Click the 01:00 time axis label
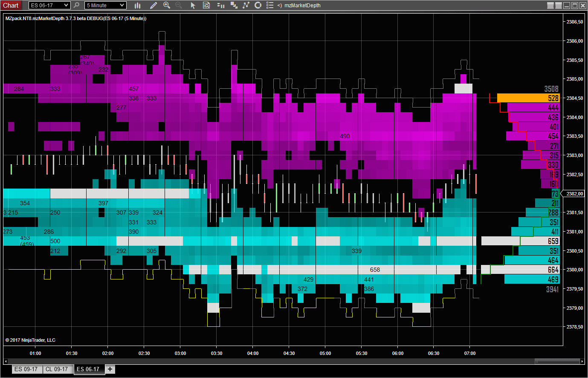This screenshot has height=378, width=588. point(35,353)
